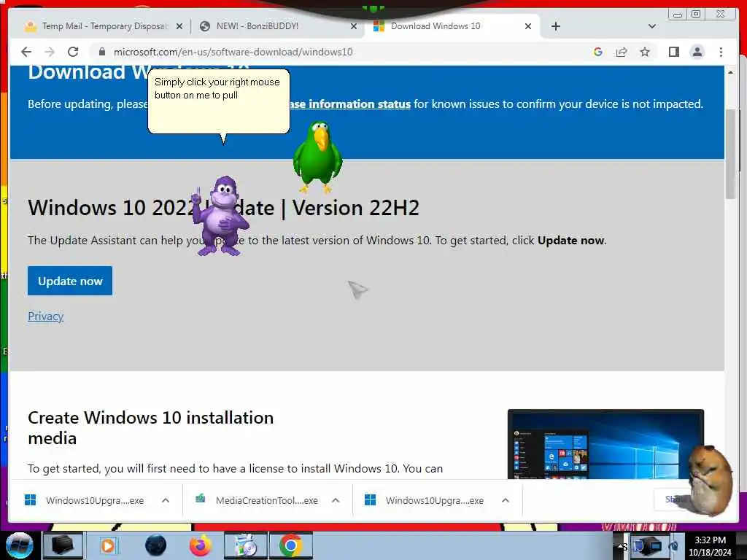
Task: Open a new browser tab
Action: coord(555,26)
